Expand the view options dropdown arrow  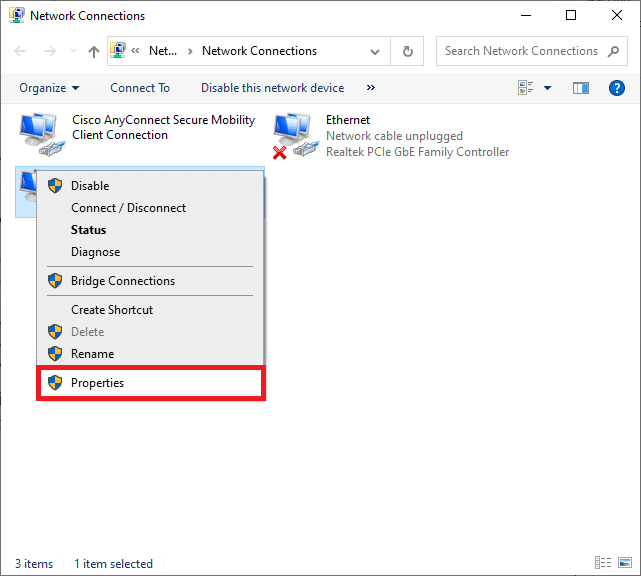coord(547,88)
